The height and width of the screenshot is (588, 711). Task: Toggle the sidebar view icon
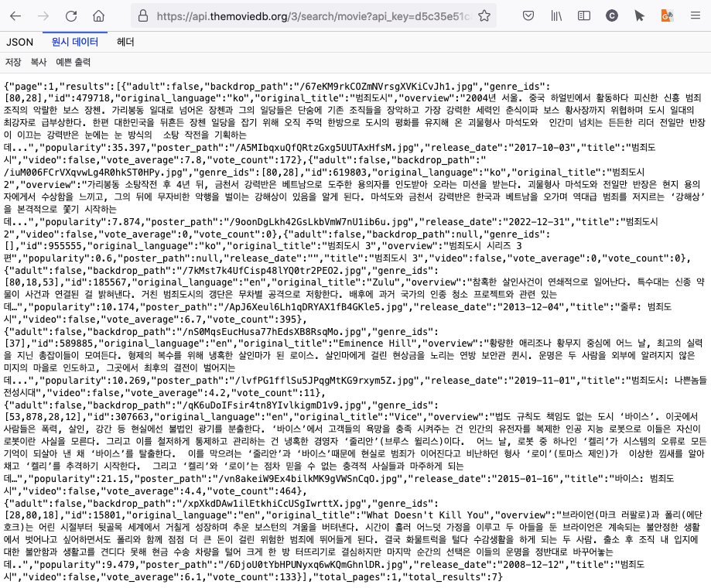[584, 16]
